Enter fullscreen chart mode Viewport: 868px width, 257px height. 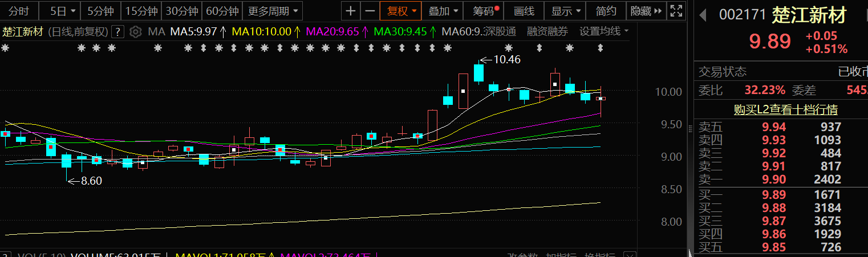coord(676,10)
